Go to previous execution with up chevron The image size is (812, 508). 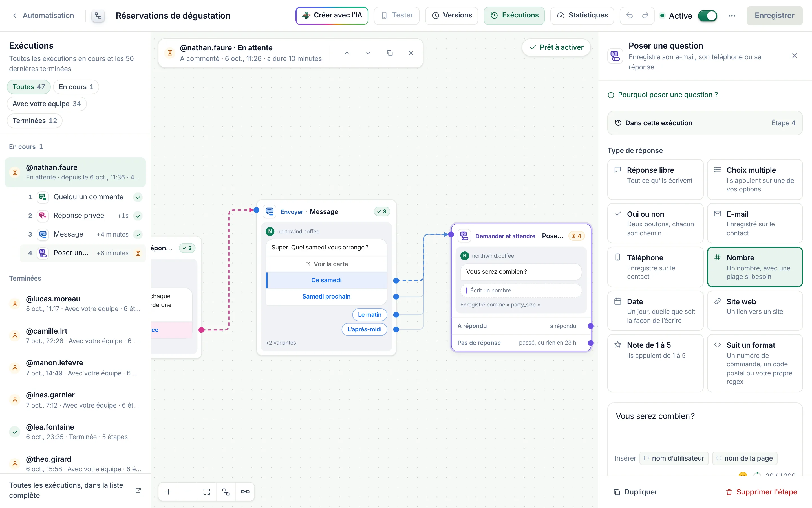pos(347,53)
